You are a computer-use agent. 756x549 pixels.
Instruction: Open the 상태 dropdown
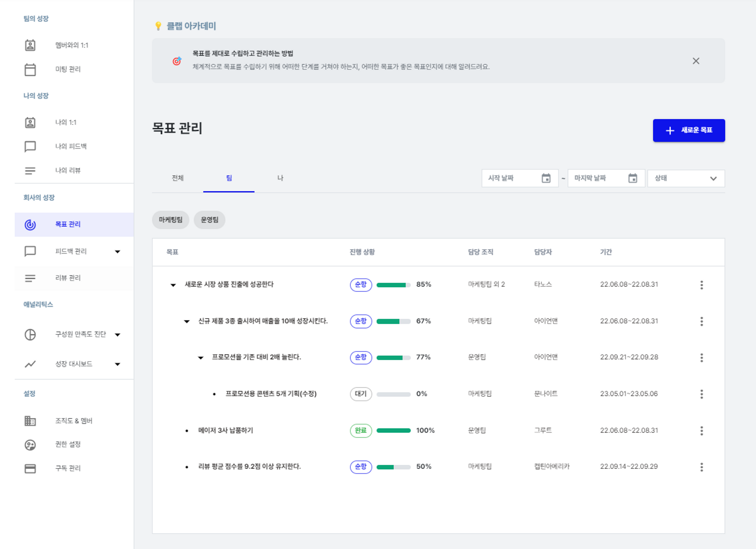point(686,178)
